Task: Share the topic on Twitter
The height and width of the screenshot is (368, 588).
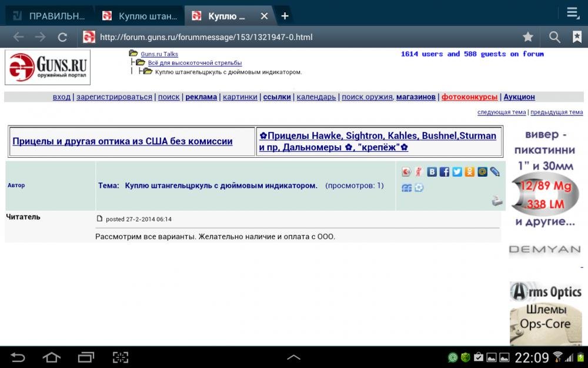Action: 457,171
